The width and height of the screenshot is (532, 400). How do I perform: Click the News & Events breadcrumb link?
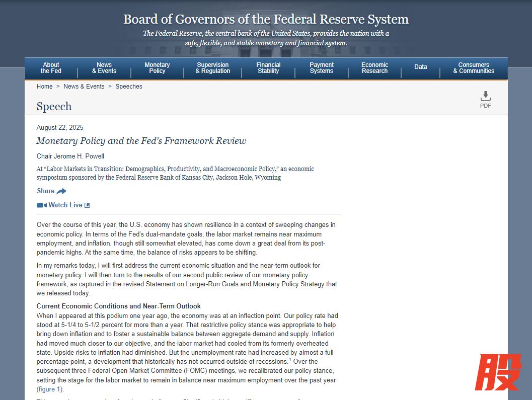(84, 87)
